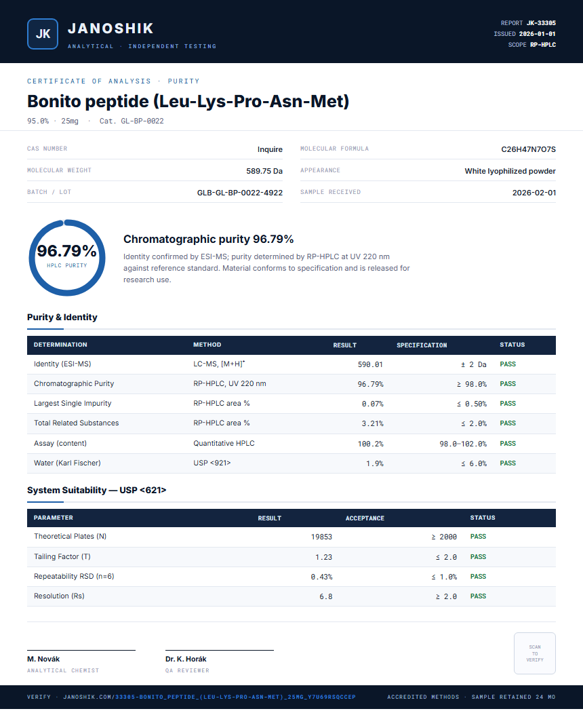Select the issued date 2026-01-01

click(537, 34)
